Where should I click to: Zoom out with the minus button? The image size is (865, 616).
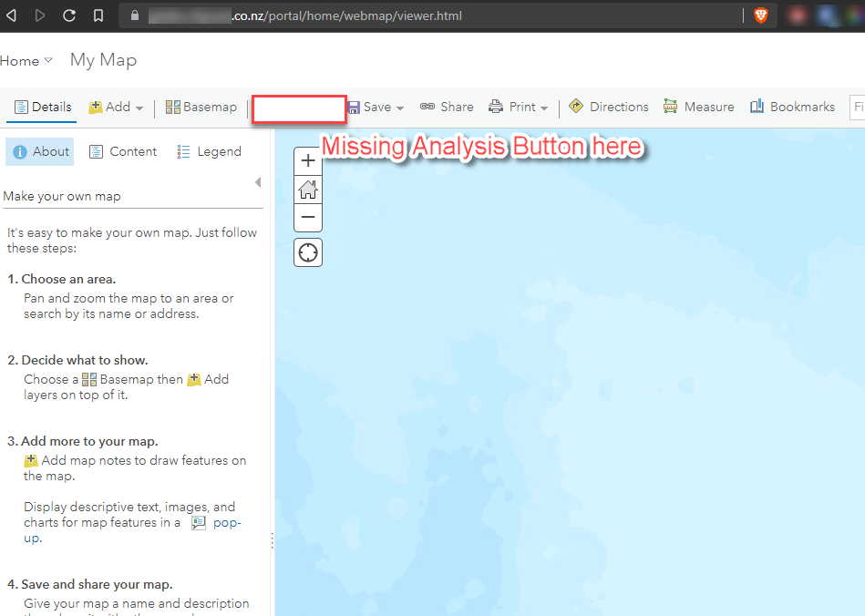point(308,217)
